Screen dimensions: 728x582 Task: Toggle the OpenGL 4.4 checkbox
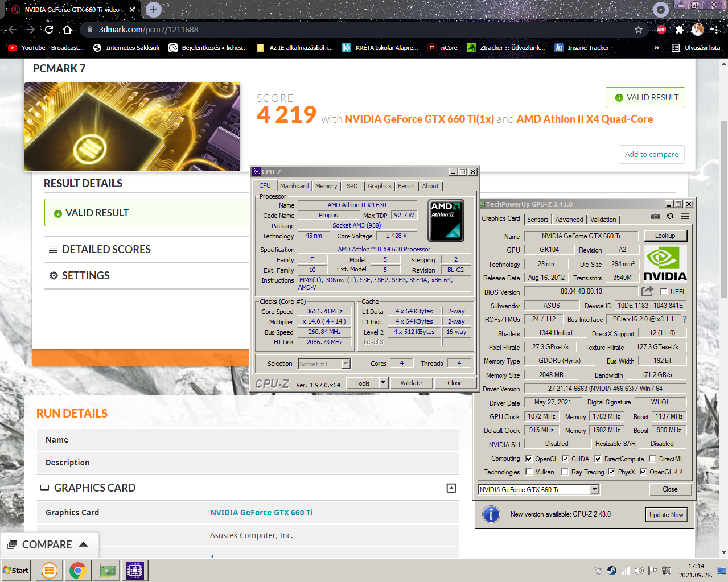pyautogui.click(x=643, y=472)
